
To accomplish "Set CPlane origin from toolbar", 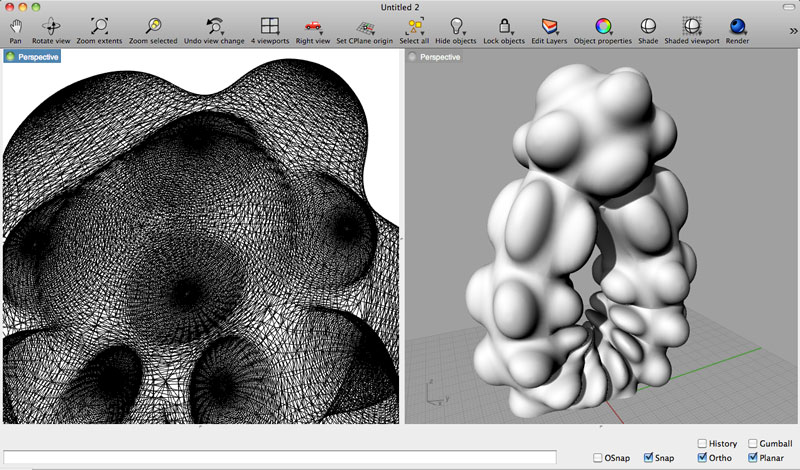I will [365, 27].
